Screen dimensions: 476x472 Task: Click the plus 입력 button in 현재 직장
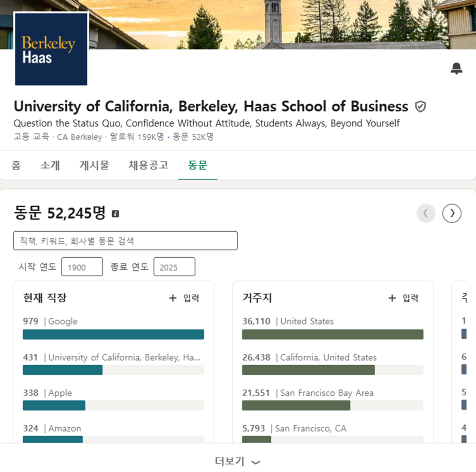tap(184, 298)
